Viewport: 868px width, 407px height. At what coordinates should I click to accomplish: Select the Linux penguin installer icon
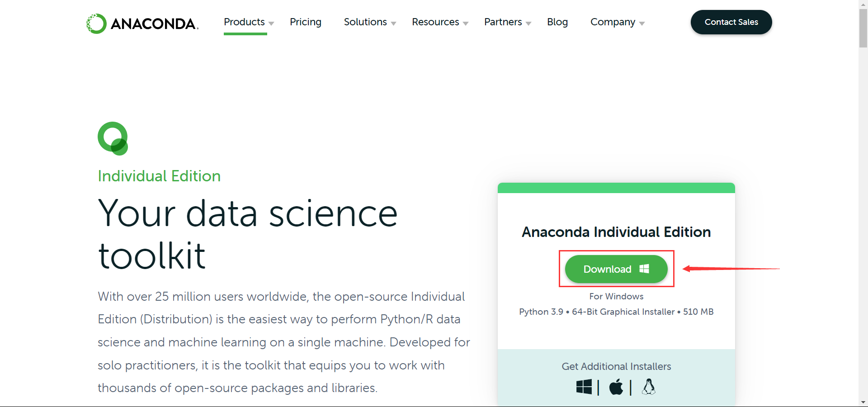pyautogui.click(x=649, y=387)
